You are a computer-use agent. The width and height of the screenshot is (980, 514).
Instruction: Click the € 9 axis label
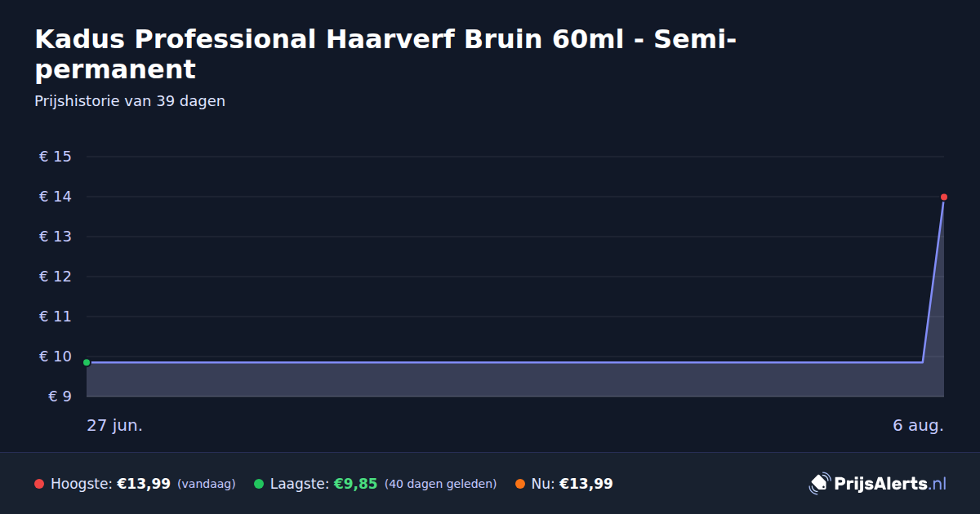(60, 397)
